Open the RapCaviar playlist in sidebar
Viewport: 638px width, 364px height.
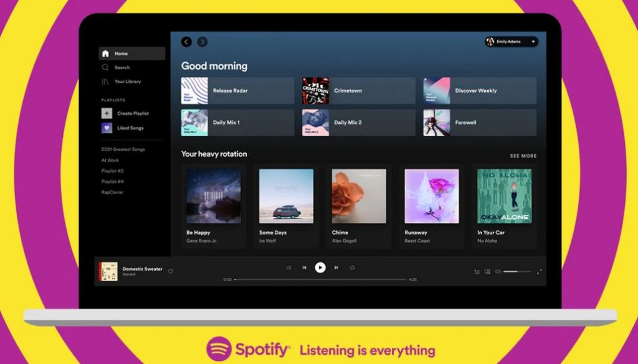113,192
